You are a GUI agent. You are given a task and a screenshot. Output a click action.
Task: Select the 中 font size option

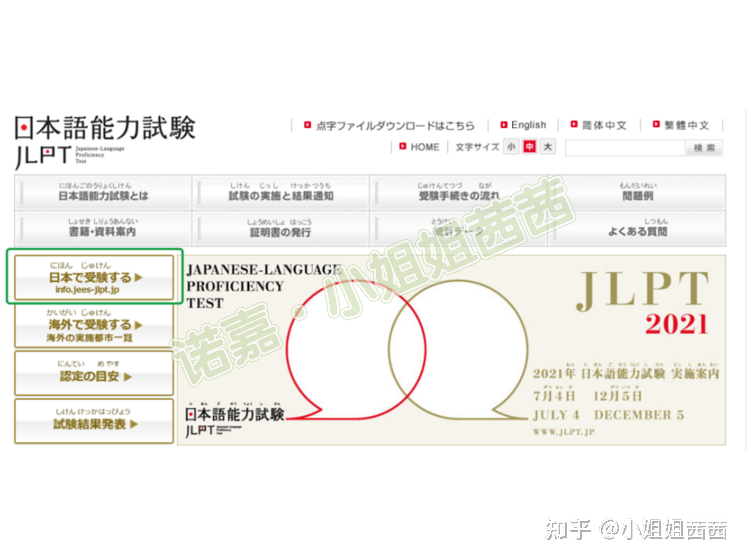click(x=530, y=147)
